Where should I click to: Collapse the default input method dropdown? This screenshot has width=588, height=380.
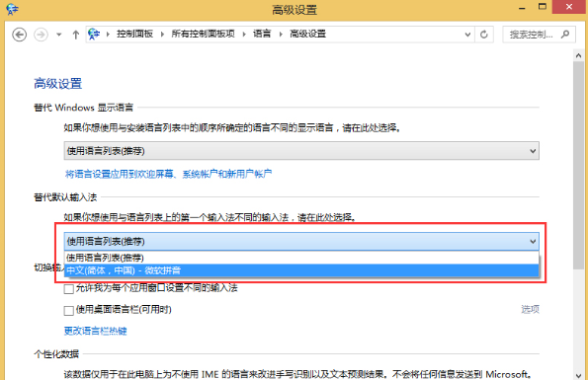301,242
